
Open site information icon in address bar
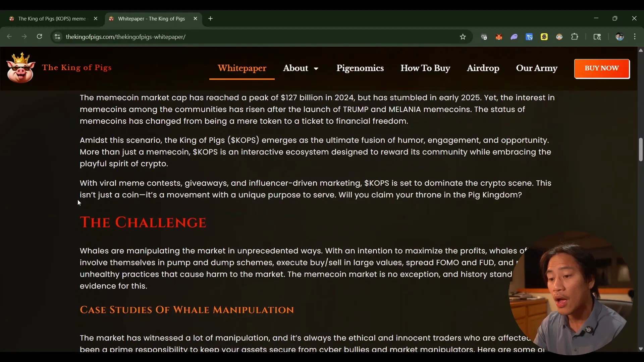57,37
